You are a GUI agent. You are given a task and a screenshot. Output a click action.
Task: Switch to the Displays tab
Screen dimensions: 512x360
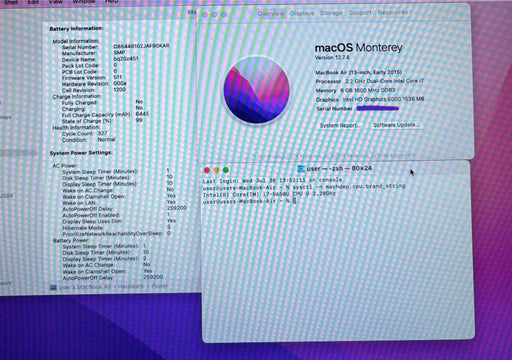click(x=302, y=13)
